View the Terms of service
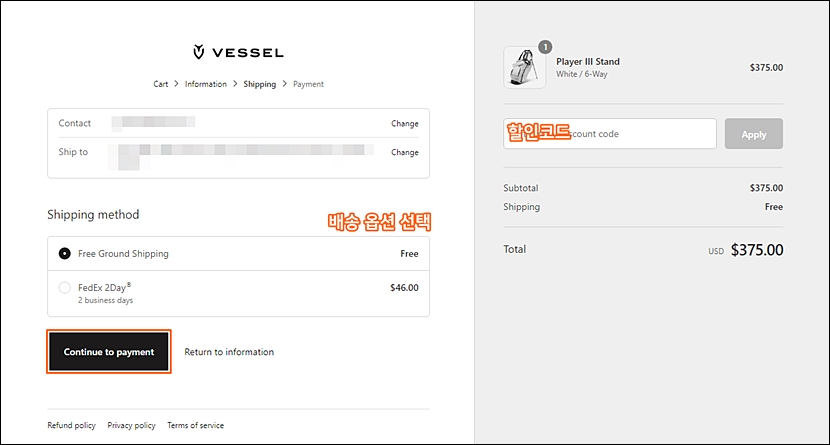 195,425
